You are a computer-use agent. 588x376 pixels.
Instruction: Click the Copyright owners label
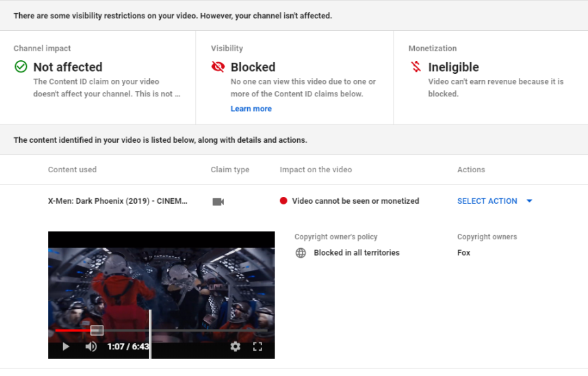pyautogui.click(x=487, y=237)
